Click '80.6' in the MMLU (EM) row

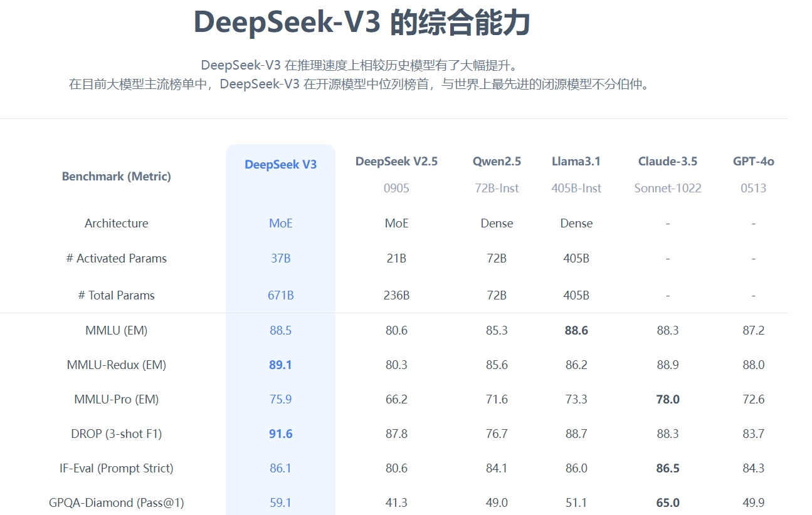[x=397, y=330]
